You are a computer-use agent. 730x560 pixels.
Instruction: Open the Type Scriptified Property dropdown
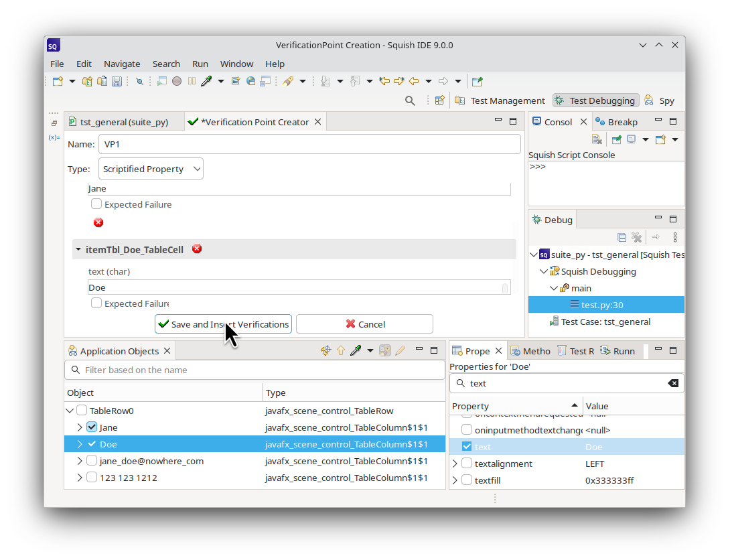point(151,169)
